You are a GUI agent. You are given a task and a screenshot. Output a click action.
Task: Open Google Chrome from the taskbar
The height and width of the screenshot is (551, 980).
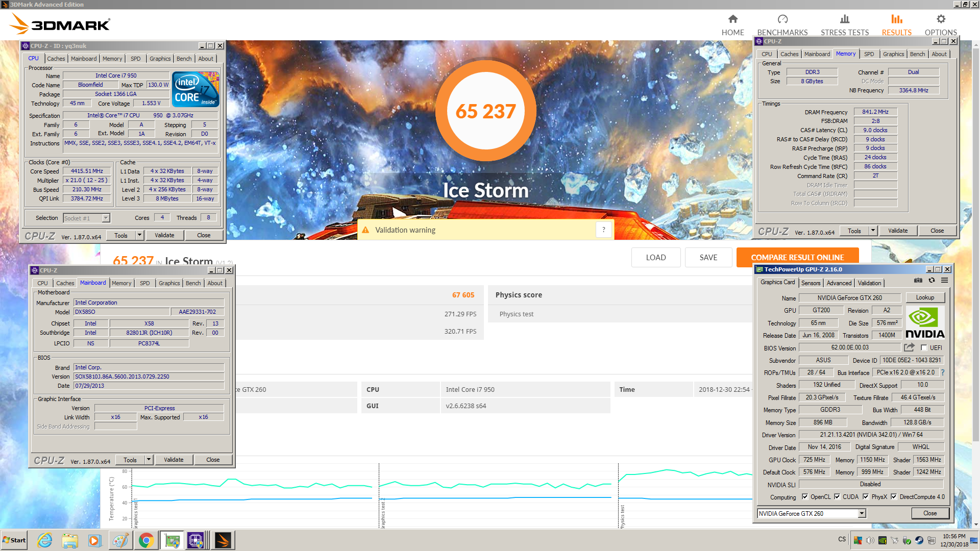pyautogui.click(x=146, y=540)
